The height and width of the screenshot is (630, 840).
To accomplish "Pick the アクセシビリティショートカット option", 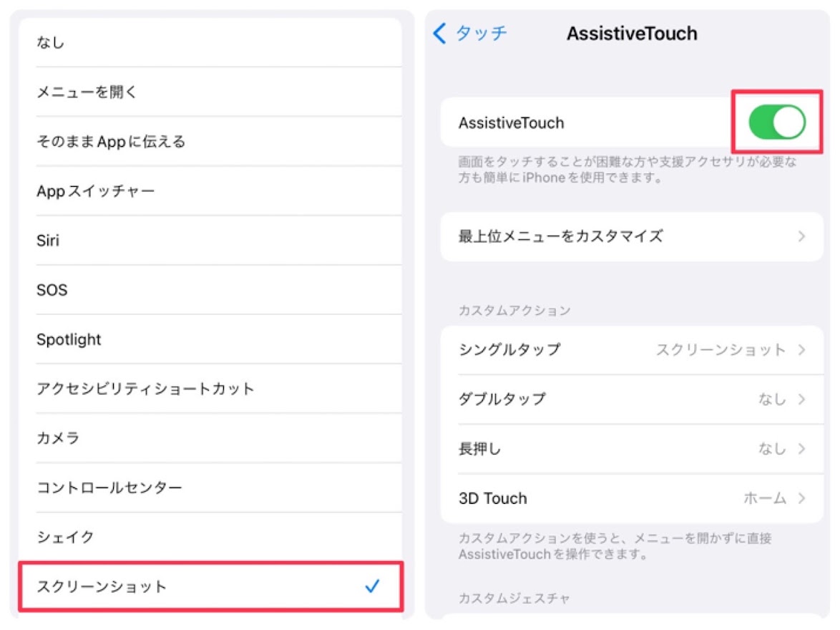I will (210, 389).
